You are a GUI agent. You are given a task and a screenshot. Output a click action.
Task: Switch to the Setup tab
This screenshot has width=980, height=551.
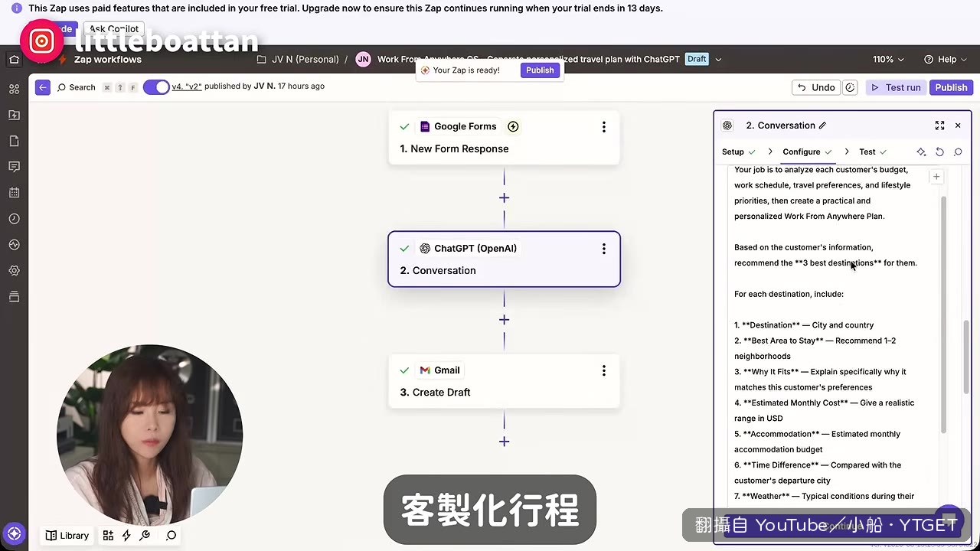coord(738,152)
